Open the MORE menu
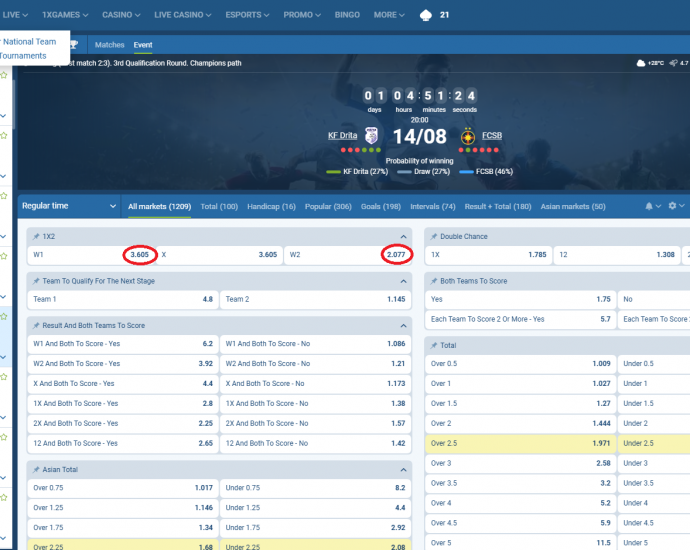The width and height of the screenshot is (690, 550). (389, 15)
